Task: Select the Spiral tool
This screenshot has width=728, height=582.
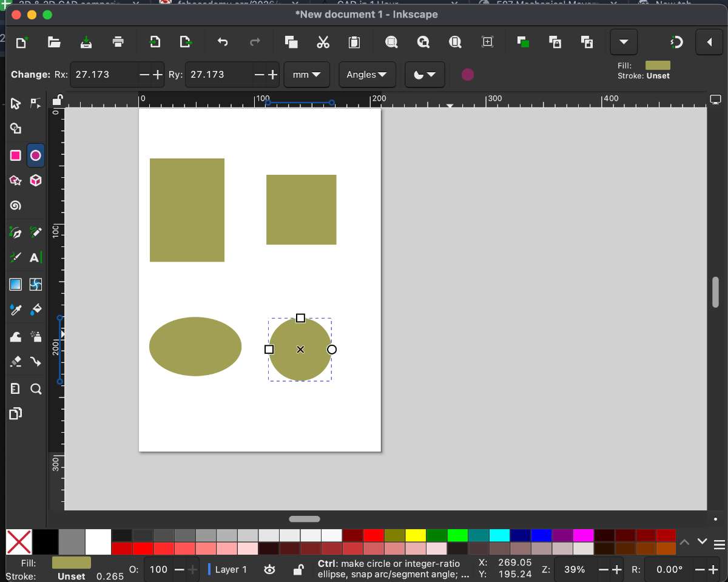Action: 16,206
